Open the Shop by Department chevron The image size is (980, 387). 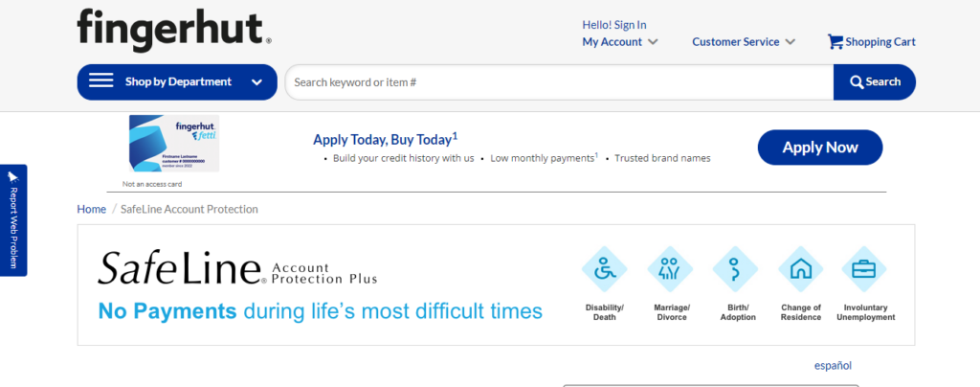[256, 82]
